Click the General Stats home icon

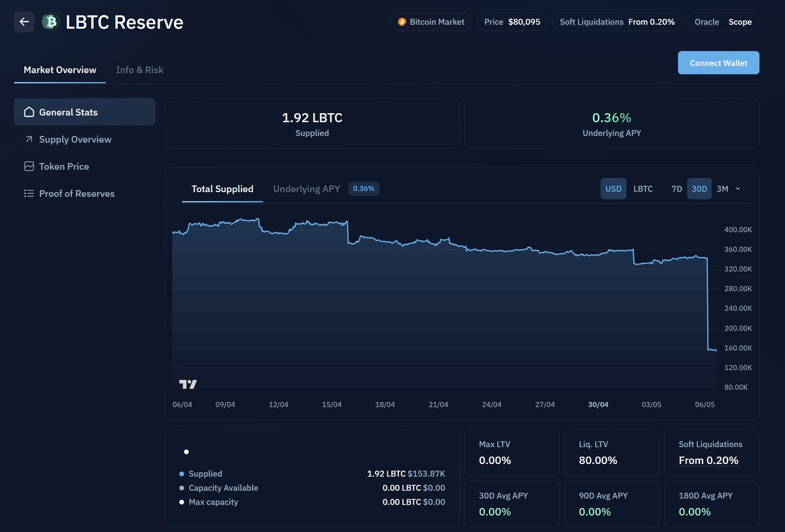tap(29, 112)
